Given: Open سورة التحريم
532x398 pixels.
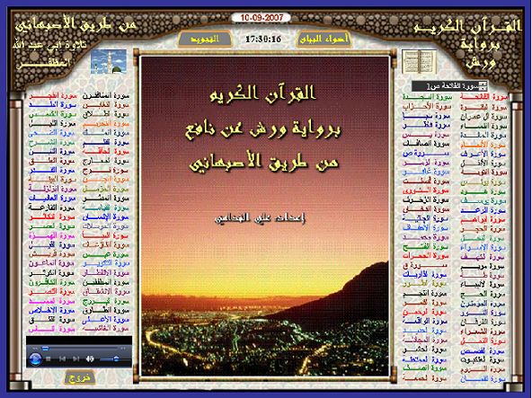Looking at the screenshot, I should pyautogui.click(x=105, y=124).
